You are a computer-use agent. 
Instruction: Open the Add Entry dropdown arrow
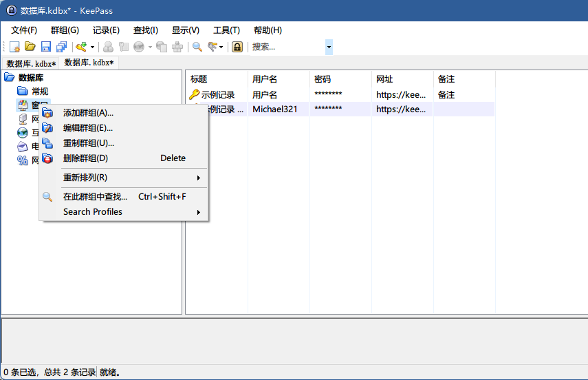point(92,47)
